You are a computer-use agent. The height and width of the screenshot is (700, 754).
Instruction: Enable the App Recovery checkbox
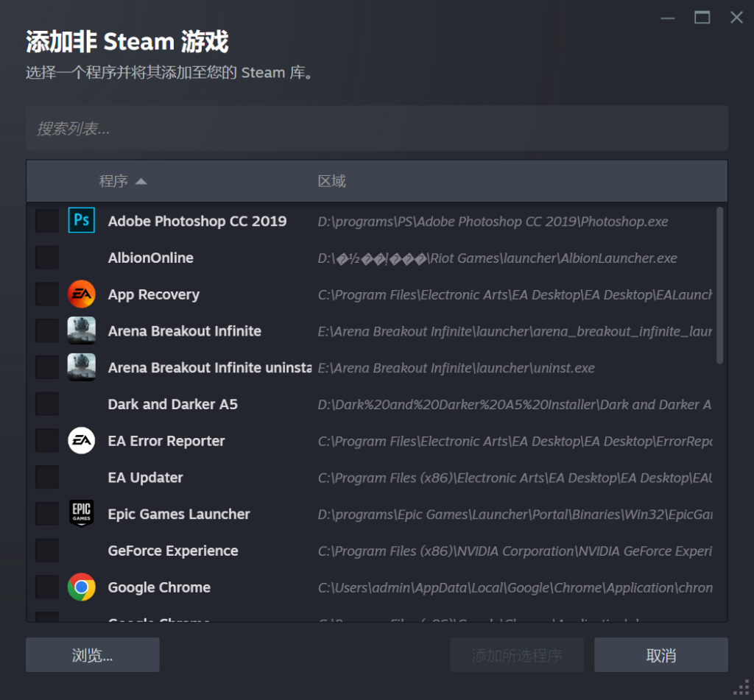(47, 294)
